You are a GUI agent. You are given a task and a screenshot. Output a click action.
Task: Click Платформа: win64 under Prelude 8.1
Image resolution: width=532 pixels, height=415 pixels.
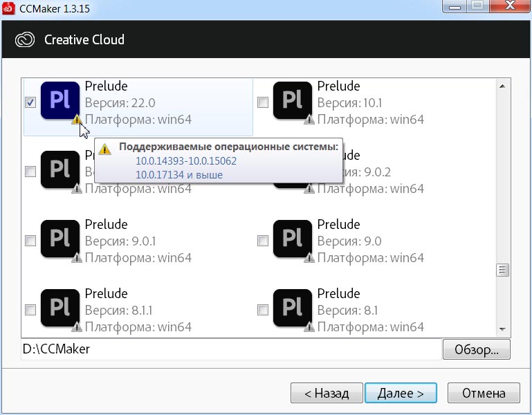[371, 327]
